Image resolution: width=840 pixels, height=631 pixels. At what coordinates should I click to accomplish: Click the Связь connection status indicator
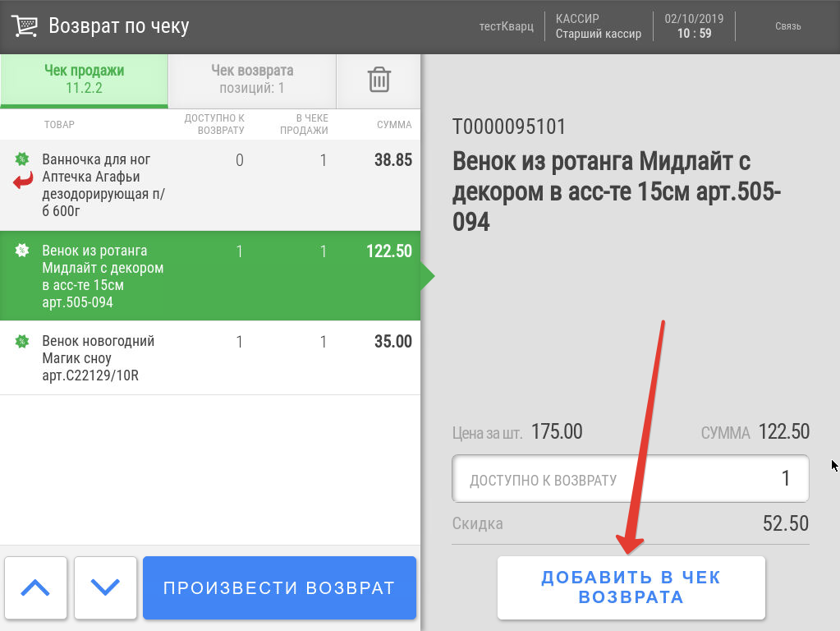[x=787, y=26]
